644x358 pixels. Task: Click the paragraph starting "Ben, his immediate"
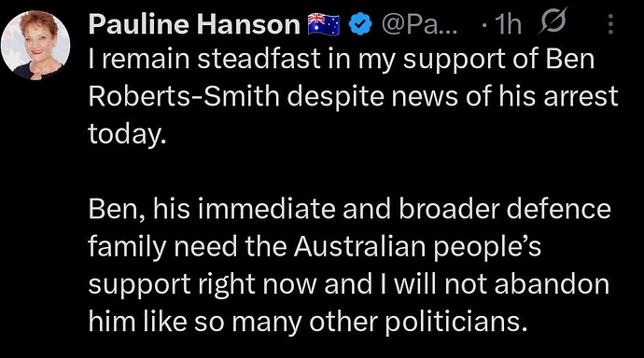tap(349, 265)
